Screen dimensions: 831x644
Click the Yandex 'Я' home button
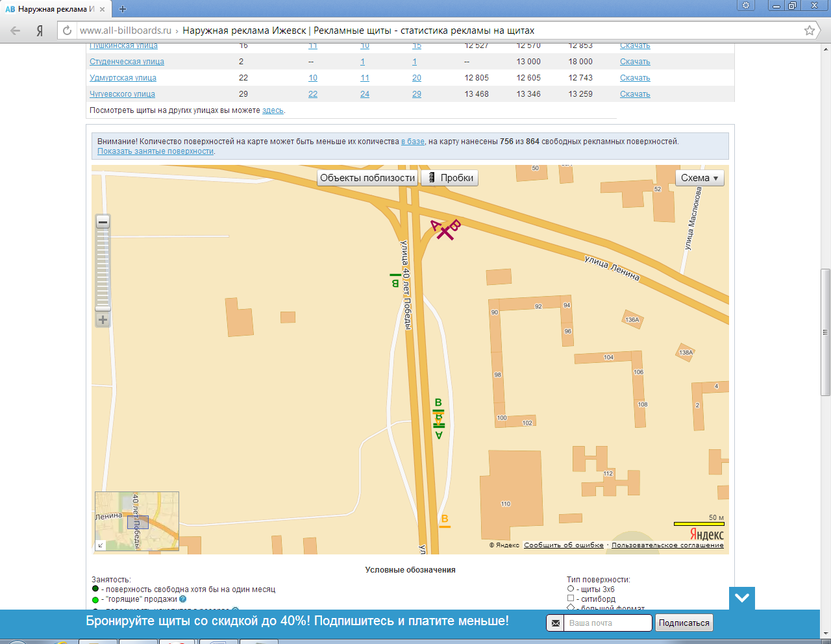click(40, 31)
